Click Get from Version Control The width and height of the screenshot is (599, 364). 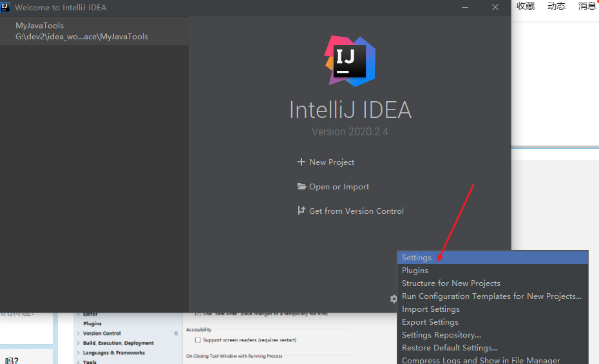point(356,211)
